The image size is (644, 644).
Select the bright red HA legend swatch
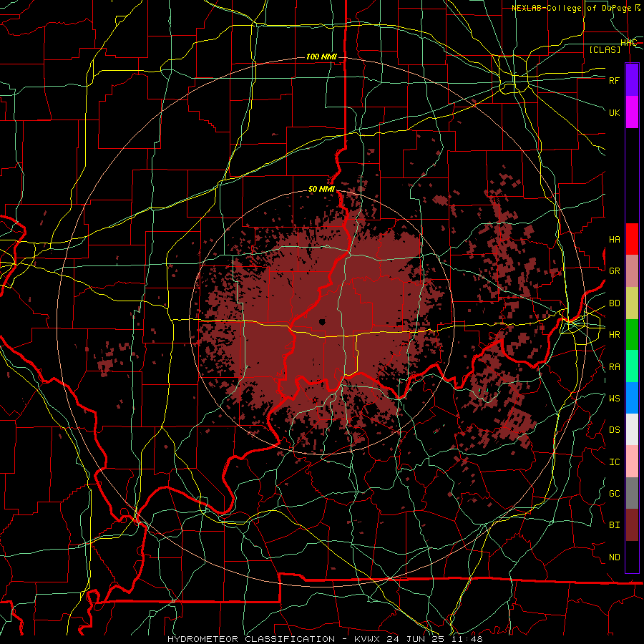pyautogui.click(x=632, y=239)
